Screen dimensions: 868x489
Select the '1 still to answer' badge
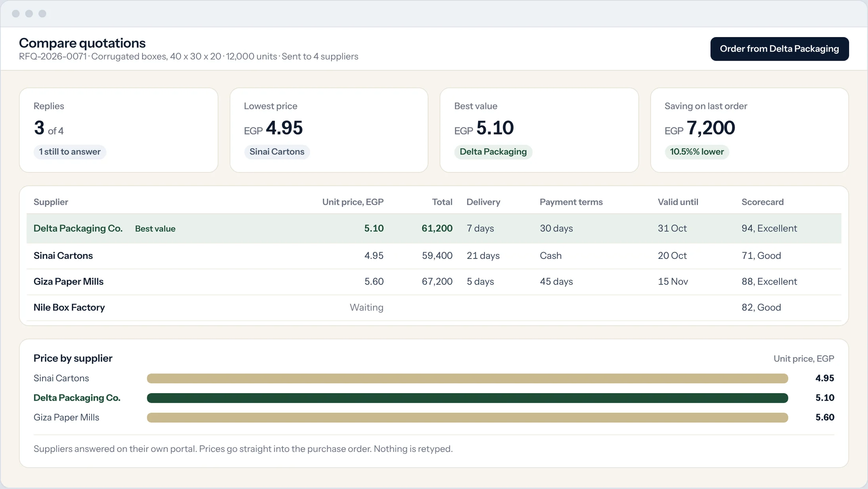[70, 152]
